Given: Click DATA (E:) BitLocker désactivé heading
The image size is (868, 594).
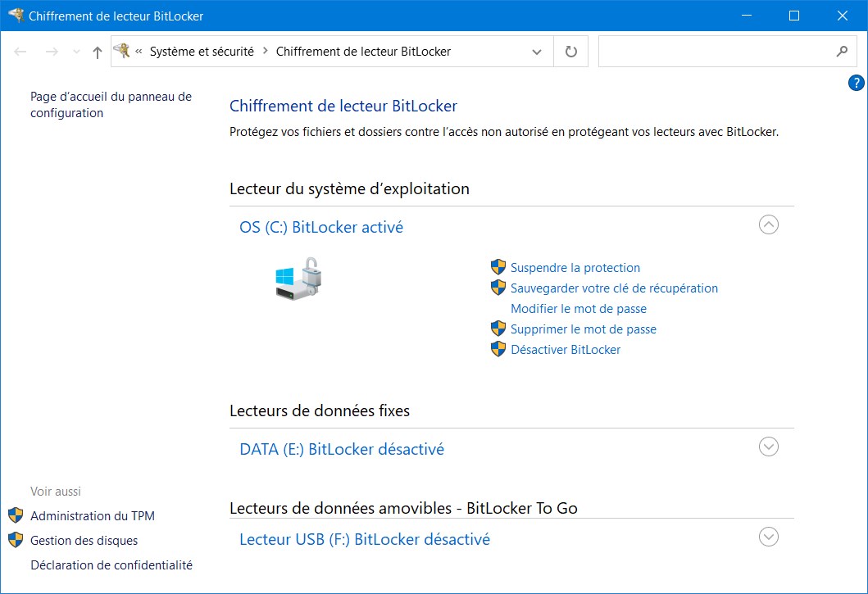Looking at the screenshot, I should pyautogui.click(x=342, y=450).
